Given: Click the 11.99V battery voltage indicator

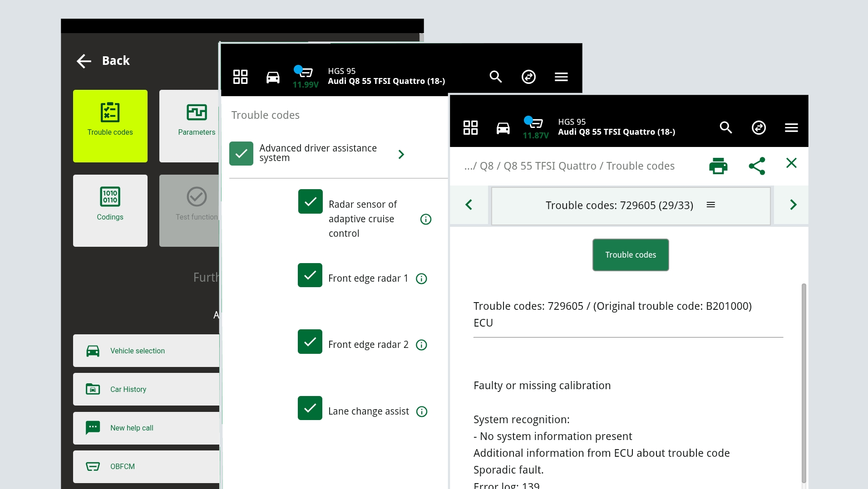Looking at the screenshot, I should coord(306,77).
